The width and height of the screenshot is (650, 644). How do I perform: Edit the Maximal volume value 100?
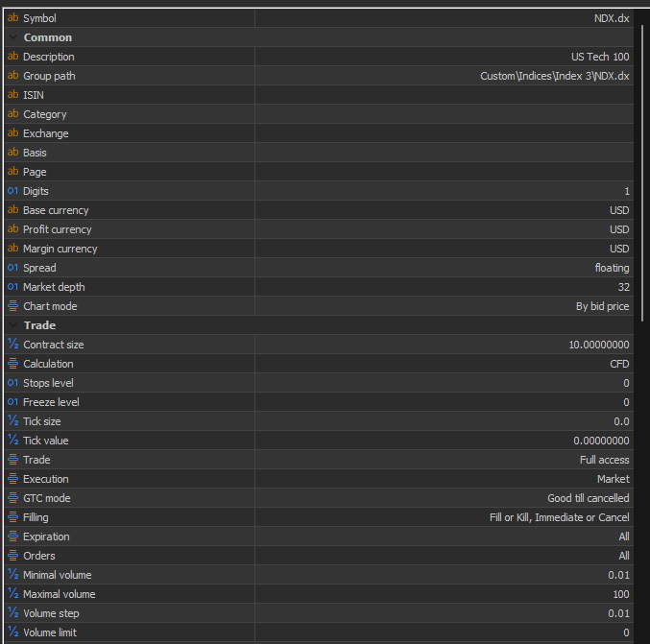pos(444,594)
